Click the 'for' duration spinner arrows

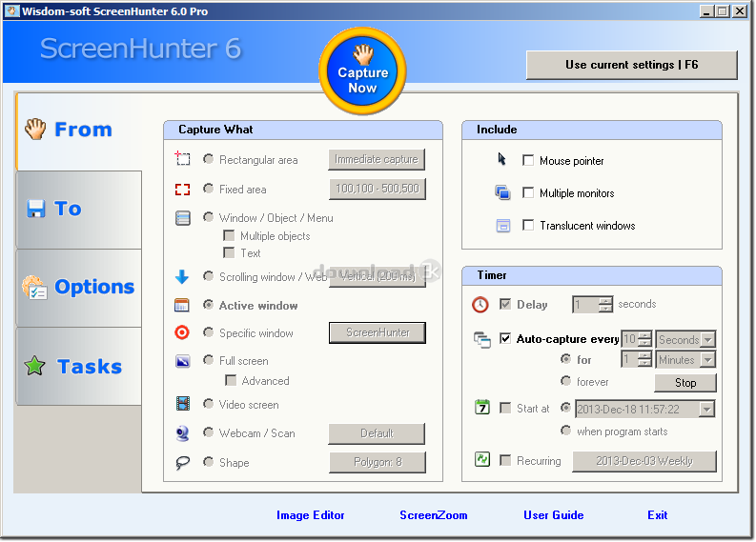(644, 359)
